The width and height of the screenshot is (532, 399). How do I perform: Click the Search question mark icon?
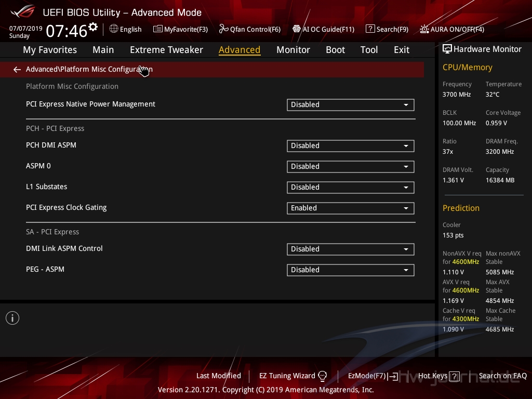click(370, 29)
